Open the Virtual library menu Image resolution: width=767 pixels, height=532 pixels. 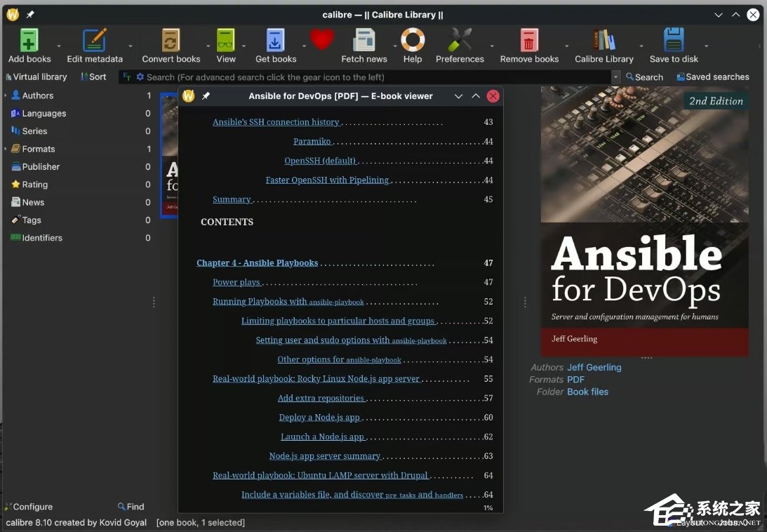[36, 77]
